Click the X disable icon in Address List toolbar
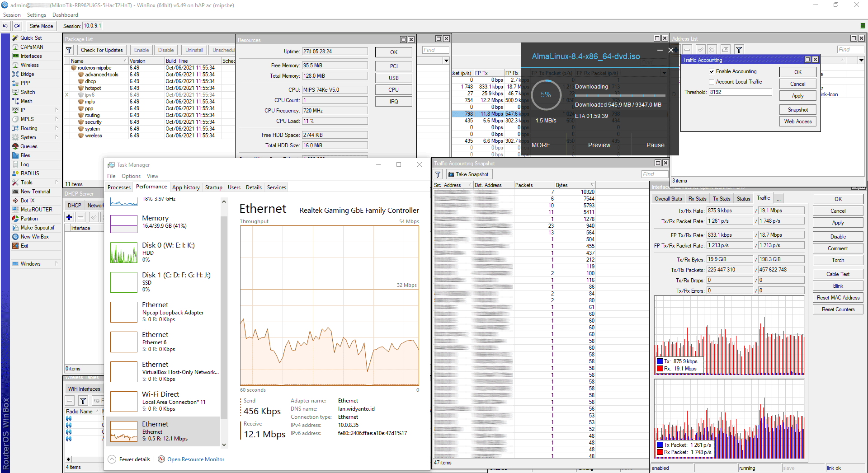 click(712, 49)
